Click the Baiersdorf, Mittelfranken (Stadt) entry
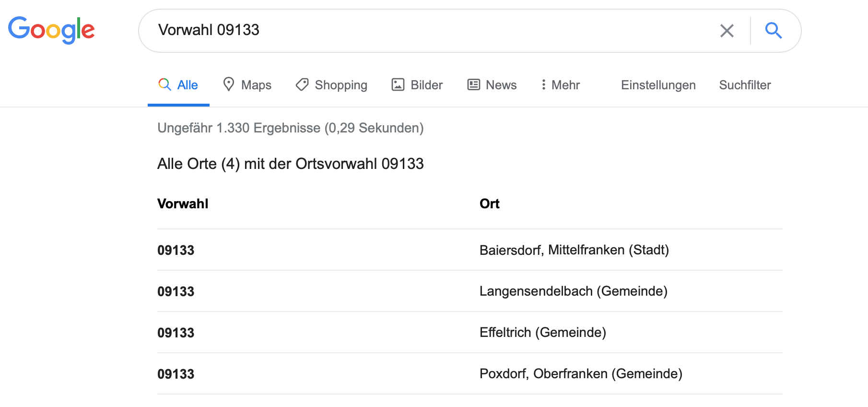This screenshot has width=868, height=407. (574, 250)
